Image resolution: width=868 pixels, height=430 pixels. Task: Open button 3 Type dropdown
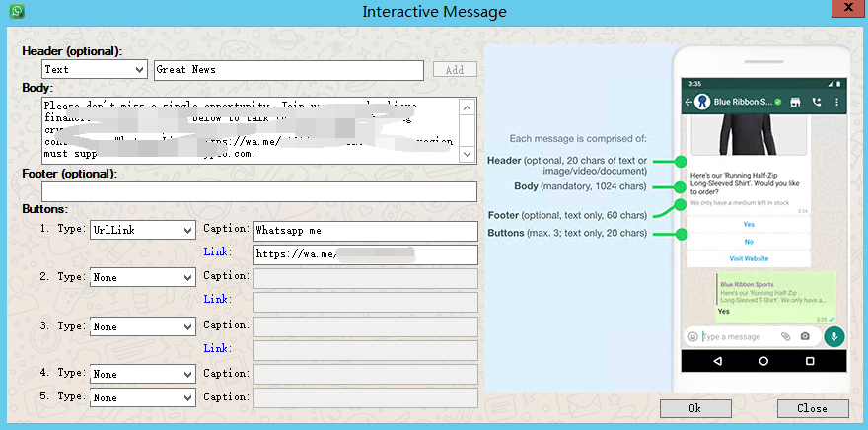point(143,326)
